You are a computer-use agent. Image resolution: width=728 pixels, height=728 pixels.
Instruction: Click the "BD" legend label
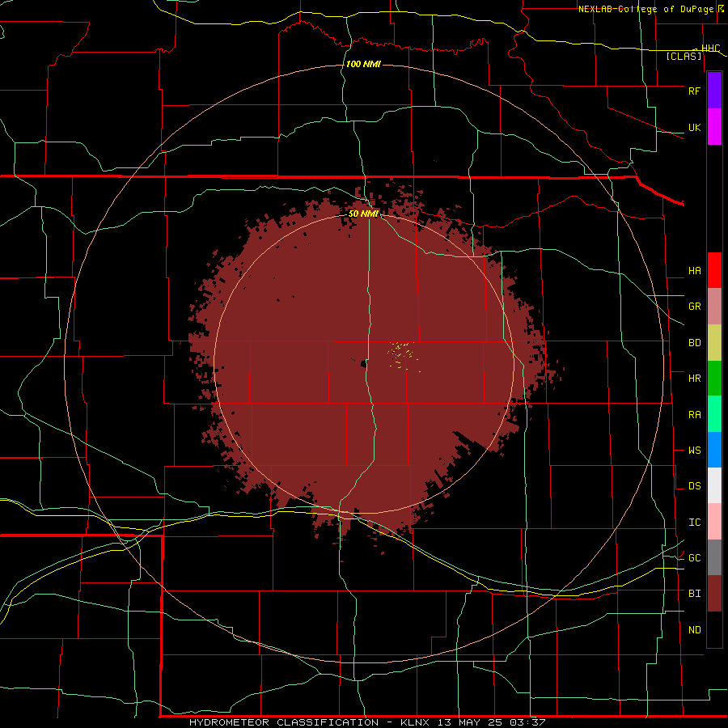(694, 343)
